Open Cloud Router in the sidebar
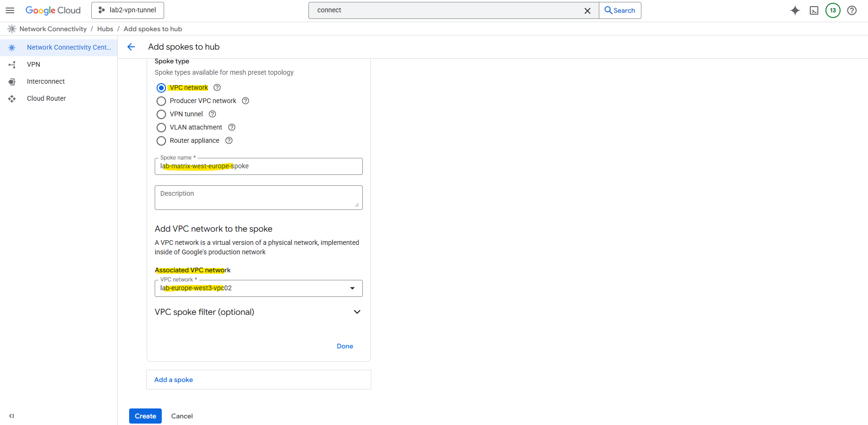 coord(46,98)
